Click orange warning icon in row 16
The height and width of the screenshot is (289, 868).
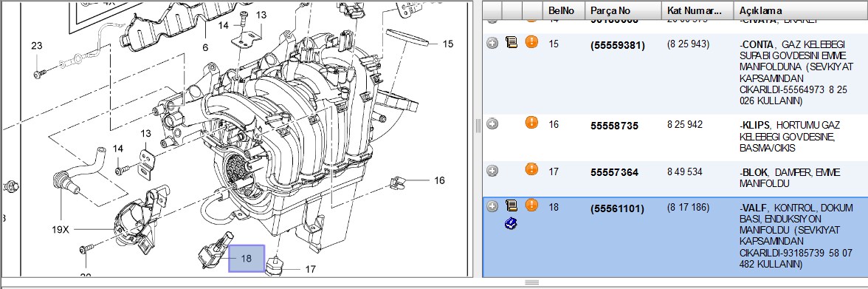tap(531, 123)
